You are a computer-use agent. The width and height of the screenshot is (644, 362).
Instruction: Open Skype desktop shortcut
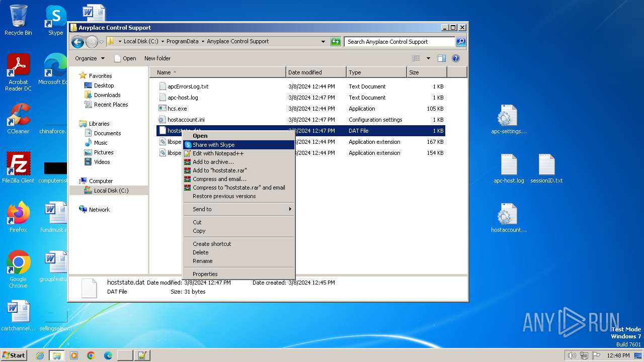click(55, 20)
